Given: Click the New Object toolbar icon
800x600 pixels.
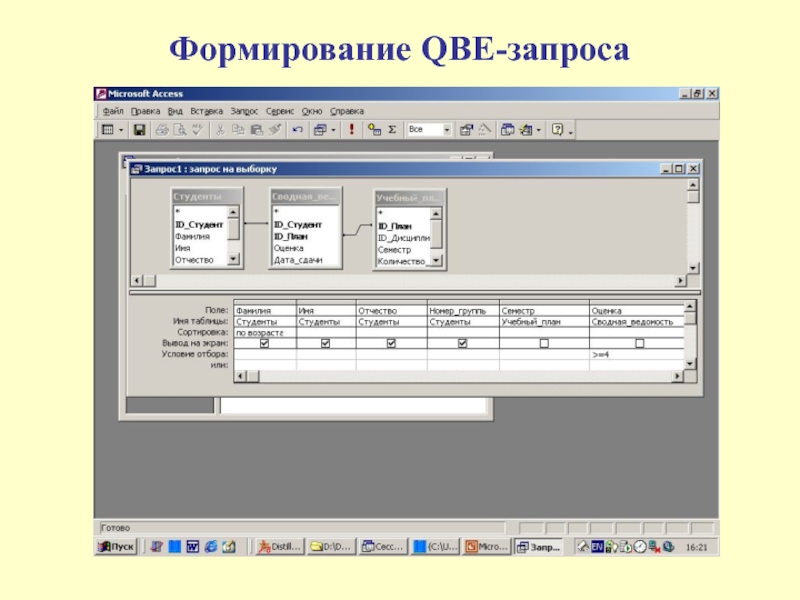Looking at the screenshot, I should coord(526,130).
